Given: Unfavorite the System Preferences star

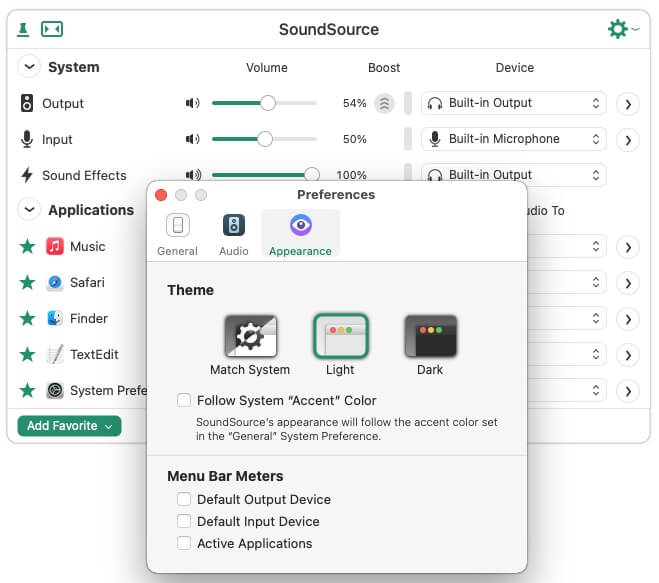Looking at the screenshot, I should (x=27, y=390).
